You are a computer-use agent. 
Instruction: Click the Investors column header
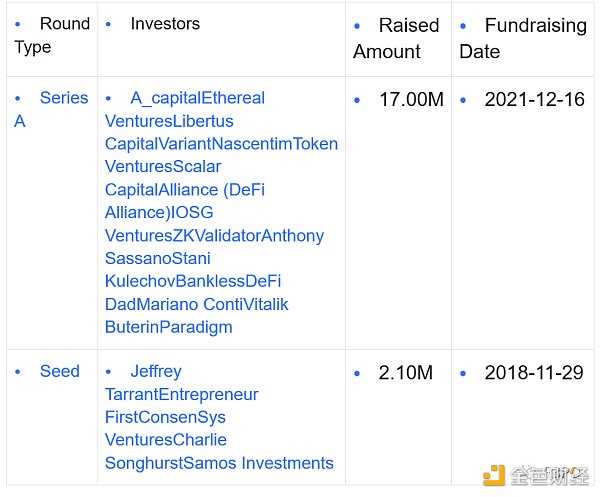point(165,23)
